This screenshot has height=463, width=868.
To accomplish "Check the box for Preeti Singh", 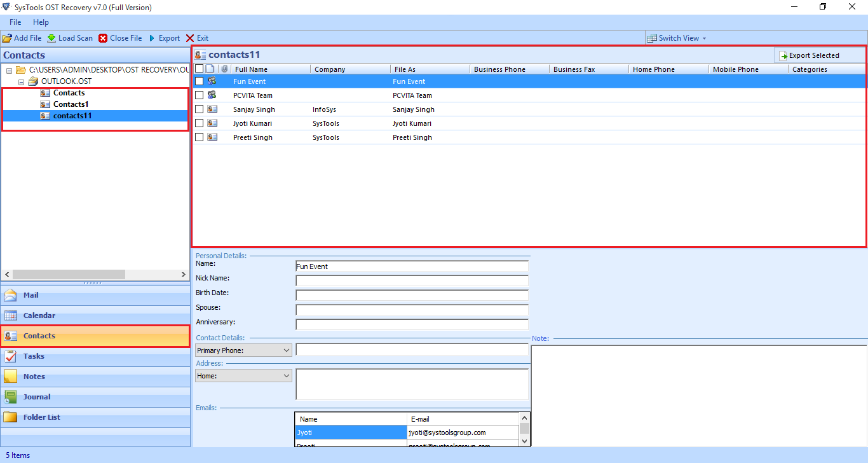I will pyautogui.click(x=199, y=137).
